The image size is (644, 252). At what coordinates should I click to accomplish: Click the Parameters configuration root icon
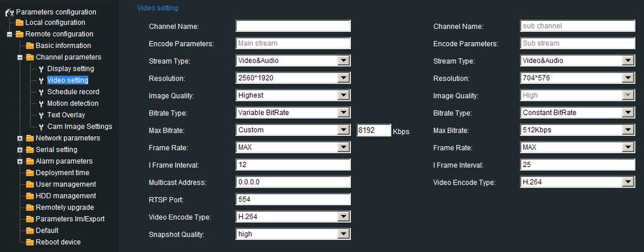9,13
